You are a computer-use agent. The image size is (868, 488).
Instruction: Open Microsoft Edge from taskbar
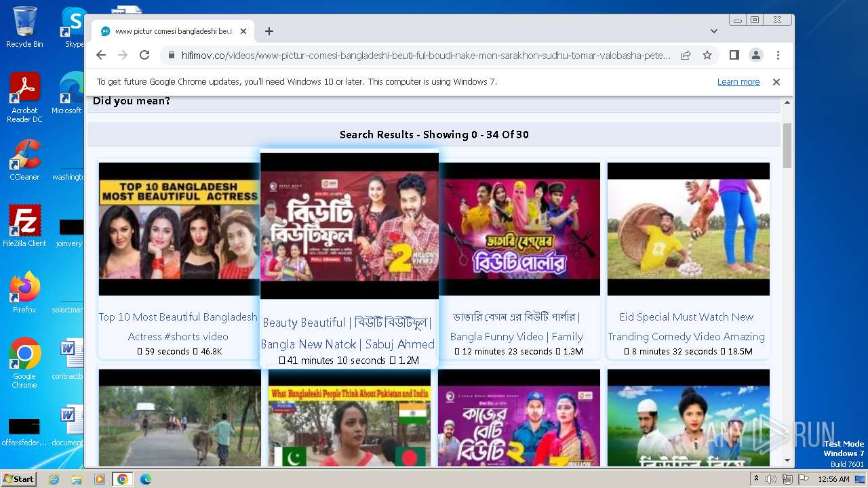click(145, 479)
